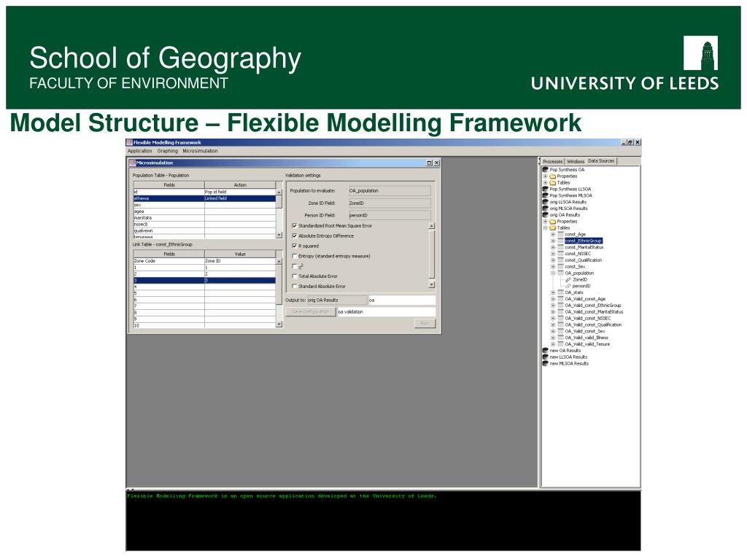The width and height of the screenshot is (747, 560).
Task: Uncheck the R squared checkbox
Action: (x=295, y=246)
